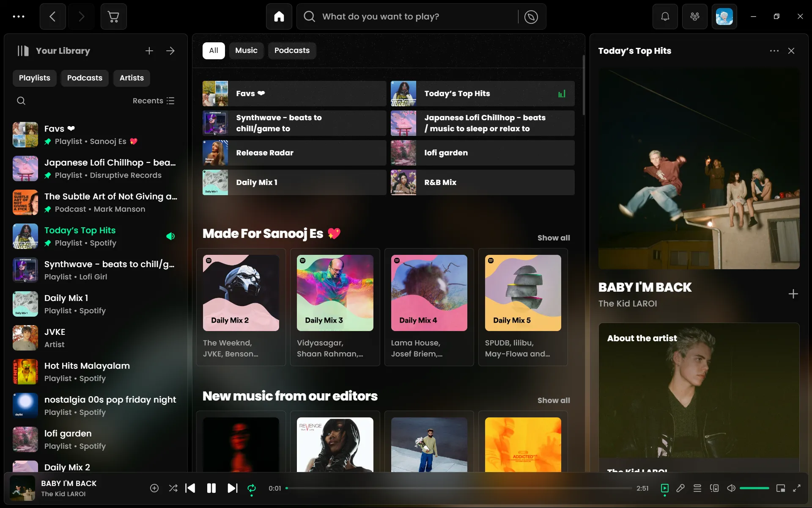Click the connect to device icon
Screen dimensions: 812x508
714,488
